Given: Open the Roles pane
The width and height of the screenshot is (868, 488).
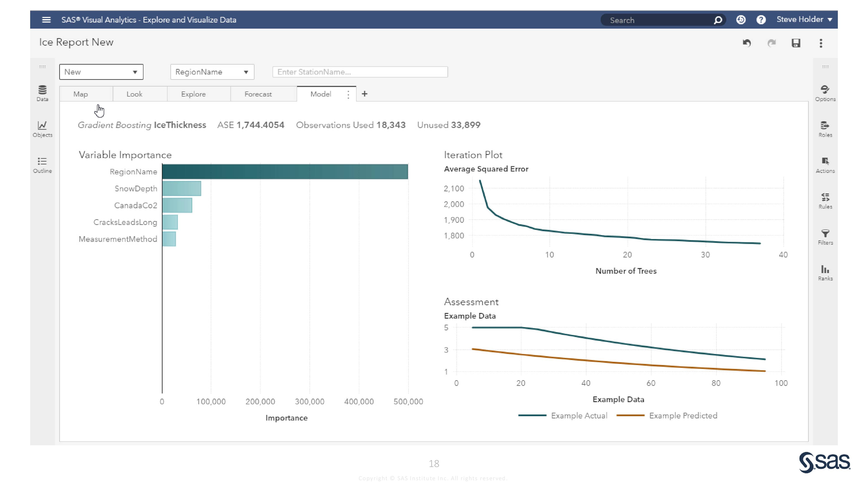Looking at the screenshot, I should [x=825, y=129].
